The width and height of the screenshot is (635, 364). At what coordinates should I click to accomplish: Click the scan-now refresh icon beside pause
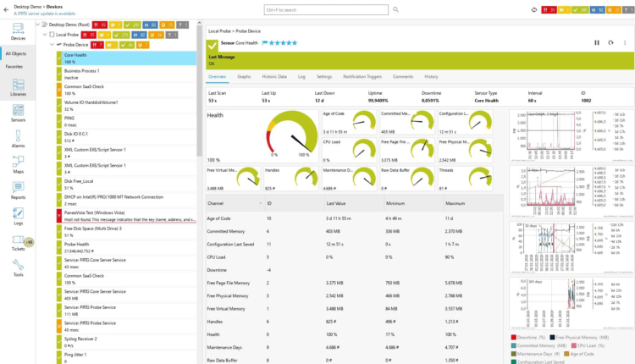click(x=610, y=42)
